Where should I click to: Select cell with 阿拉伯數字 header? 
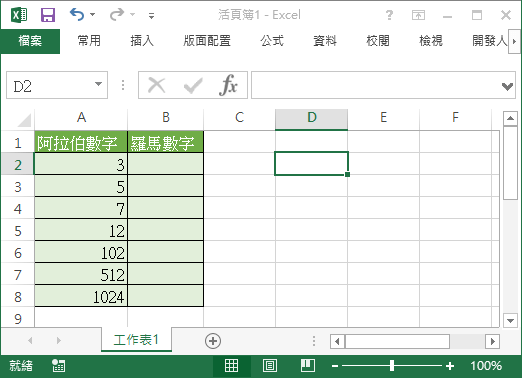[x=81, y=143]
